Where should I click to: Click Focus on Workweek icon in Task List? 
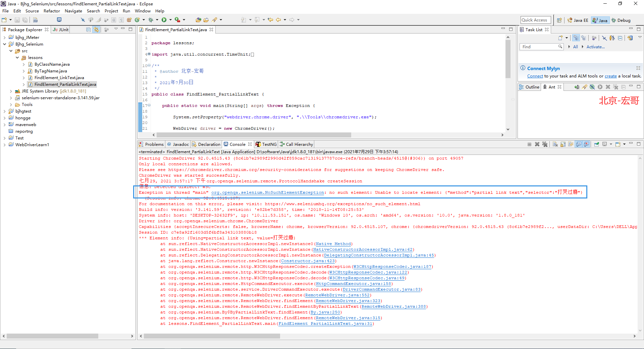(x=594, y=38)
